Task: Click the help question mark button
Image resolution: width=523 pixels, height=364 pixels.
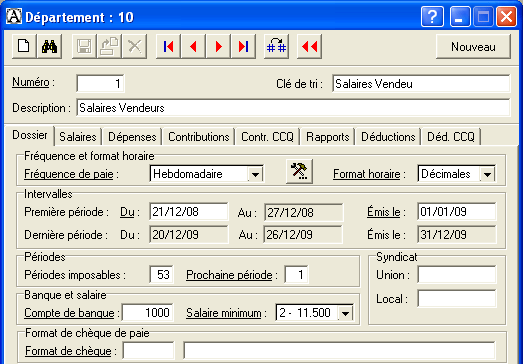Action: point(432,16)
